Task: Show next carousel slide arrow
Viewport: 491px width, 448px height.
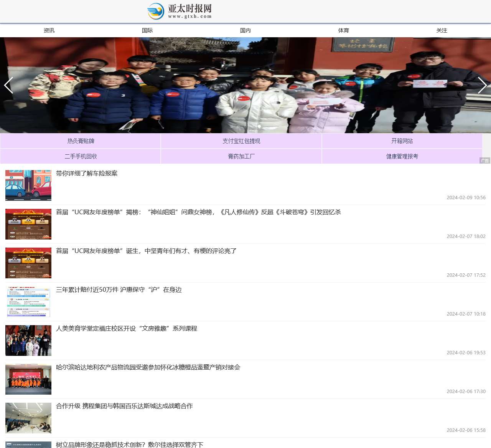Action: point(482,85)
